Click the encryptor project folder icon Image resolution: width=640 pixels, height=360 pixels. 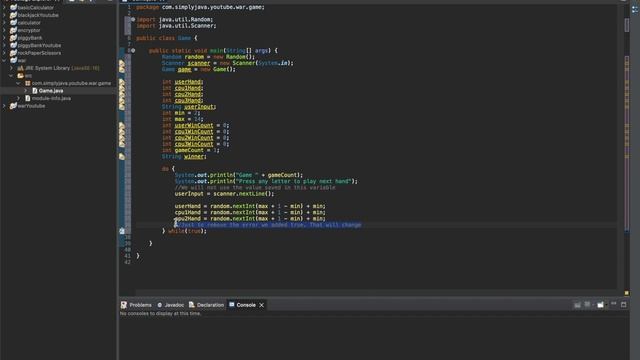point(13,30)
